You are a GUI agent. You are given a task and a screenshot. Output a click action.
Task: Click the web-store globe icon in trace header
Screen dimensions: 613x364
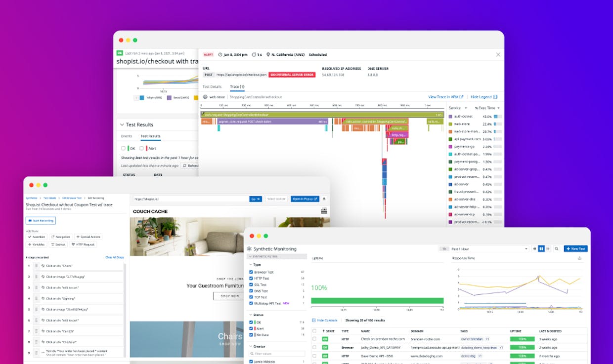point(205,97)
